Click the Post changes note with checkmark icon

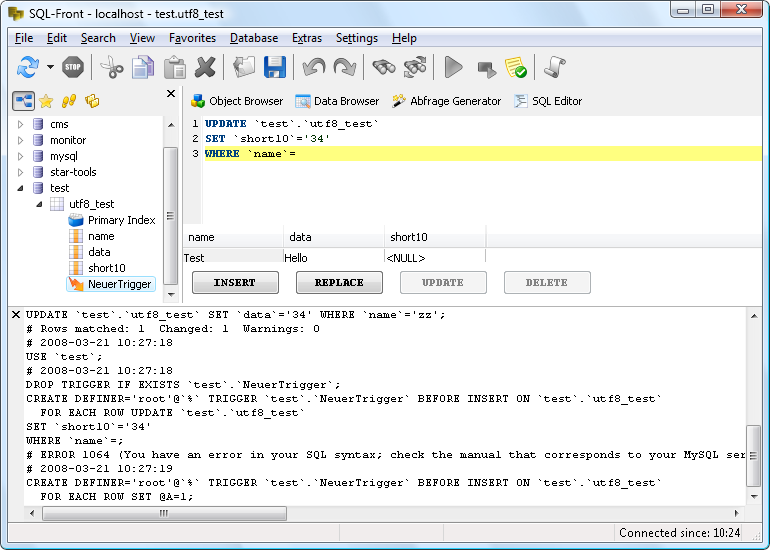[516, 67]
